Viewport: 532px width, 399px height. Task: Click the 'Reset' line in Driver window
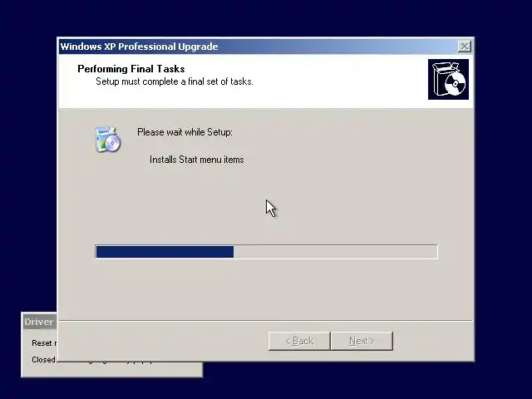44,343
